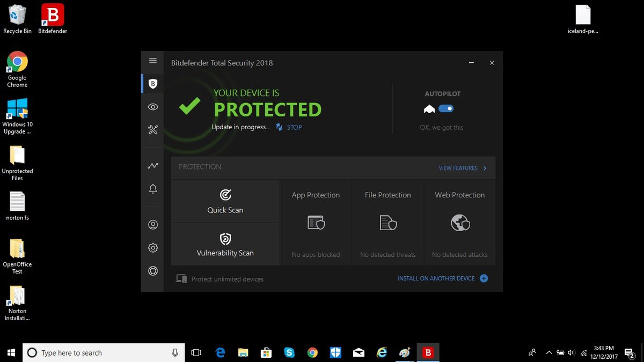The height and width of the screenshot is (362, 644).
Task: Launch Bitdefender from the taskbar
Action: (x=428, y=352)
